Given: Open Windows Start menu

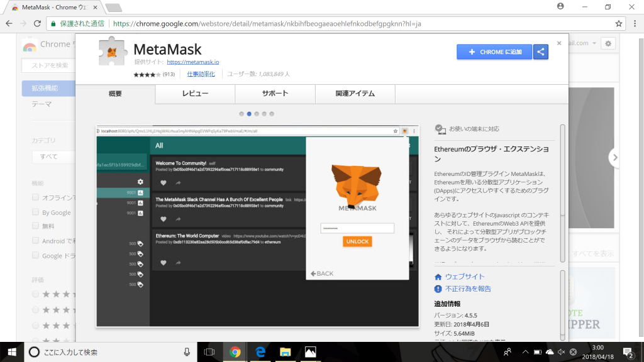Looking at the screenshot, I should pos(12,352).
